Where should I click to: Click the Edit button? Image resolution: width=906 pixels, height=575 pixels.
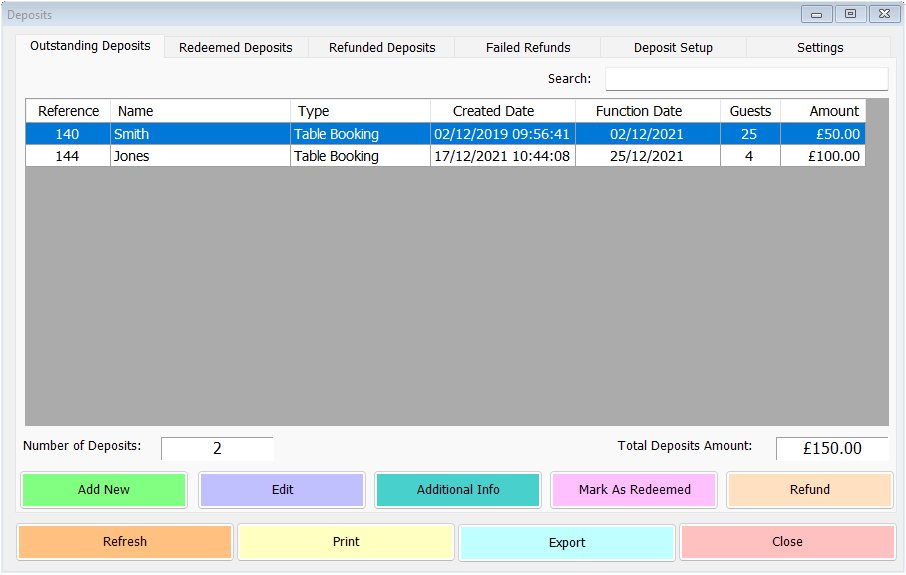click(x=282, y=489)
